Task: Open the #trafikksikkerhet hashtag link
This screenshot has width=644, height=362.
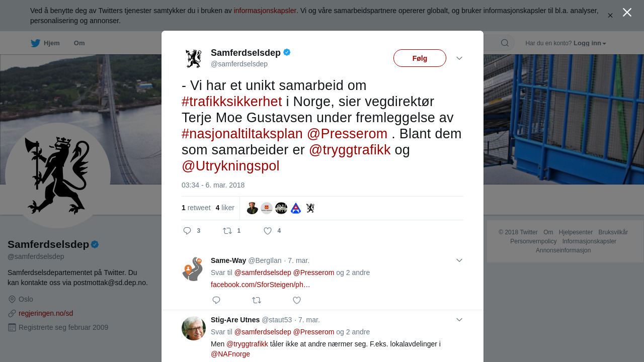Action: pyautogui.click(x=232, y=102)
